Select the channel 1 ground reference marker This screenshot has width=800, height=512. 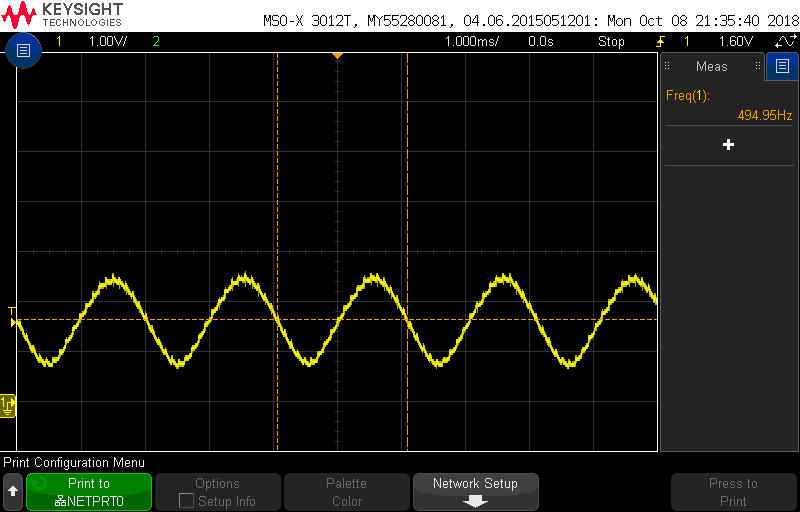tap(8, 406)
